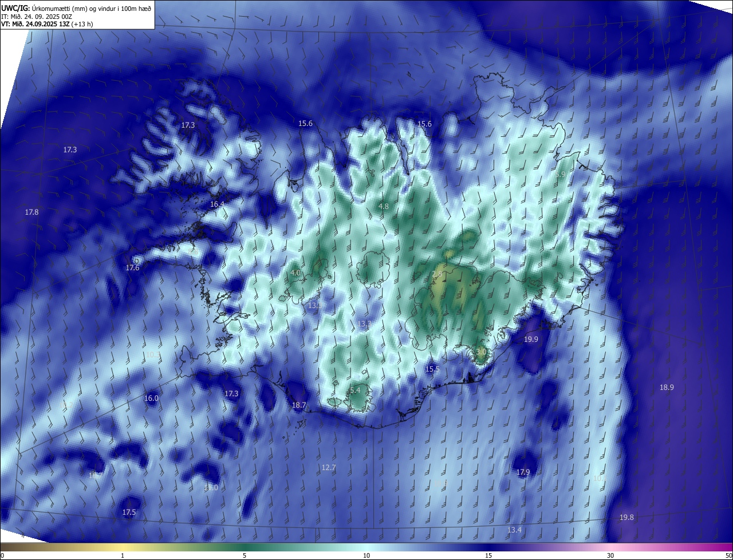Click the 3.0 value on the glacier

pos(481,352)
